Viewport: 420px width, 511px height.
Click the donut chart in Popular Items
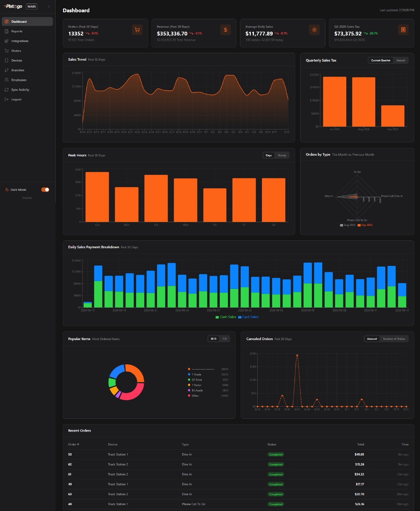(126, 382)
